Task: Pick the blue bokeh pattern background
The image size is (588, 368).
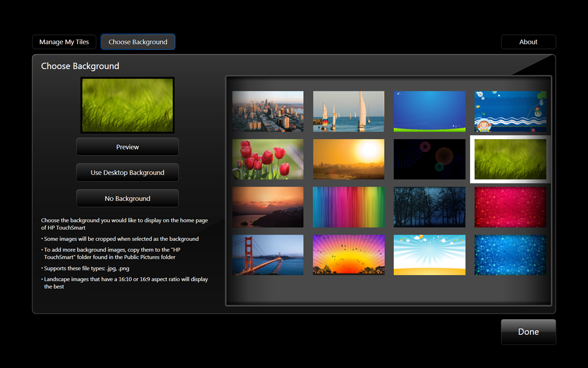Action: point(510,255)
